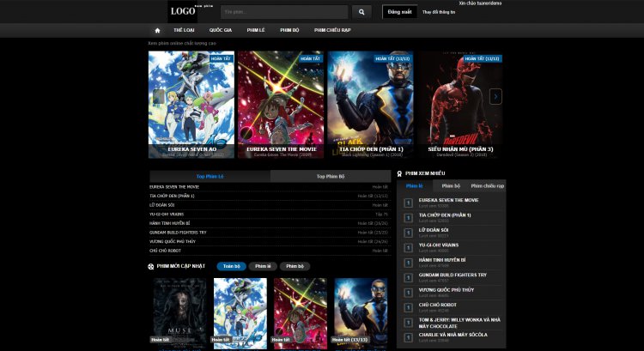Click rank icon beside Chú Chó Robot in sidebar
This screenshot has width=644, height=351.
(x=408, y=307)
